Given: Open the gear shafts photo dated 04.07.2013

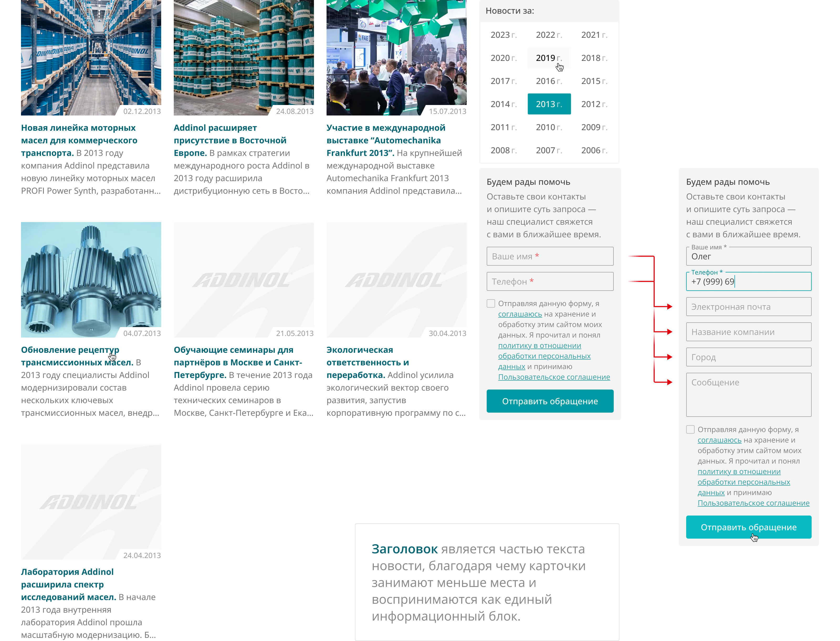Looking at the screenshot, I should click(x=91, y=280).
